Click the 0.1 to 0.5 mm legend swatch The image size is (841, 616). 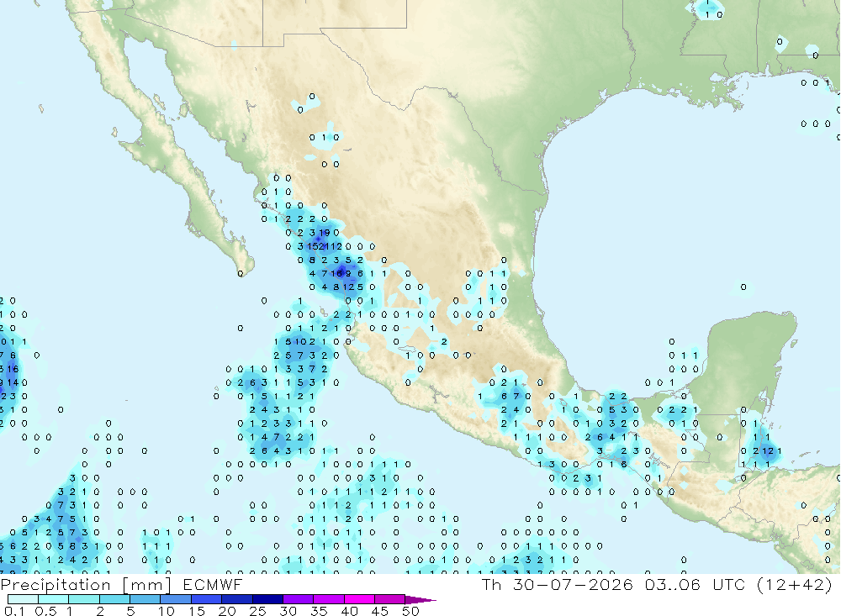coord(23,599)
